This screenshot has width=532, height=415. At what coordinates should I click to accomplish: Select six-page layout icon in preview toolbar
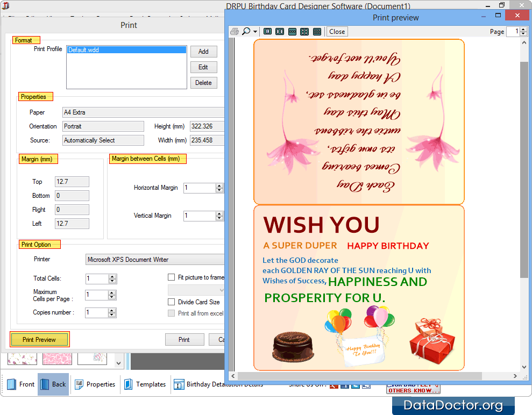317,32
